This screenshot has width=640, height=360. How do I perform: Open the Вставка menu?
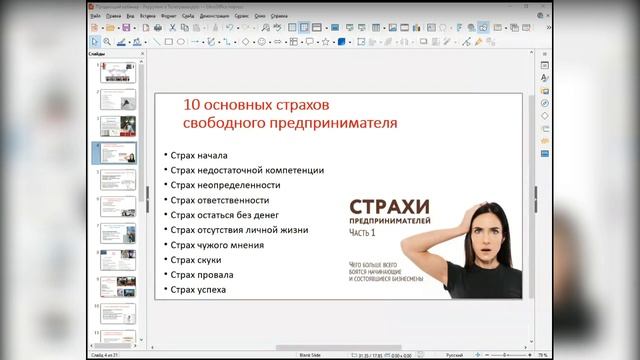click(x=148, y=16)
